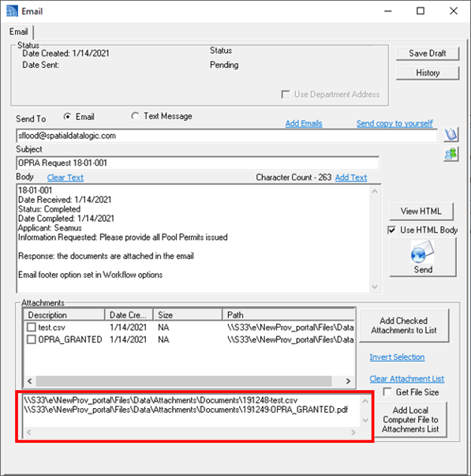Click 'Status: Completed' line in body
Viewport: 471px width, 476px height.
point(49,209)
